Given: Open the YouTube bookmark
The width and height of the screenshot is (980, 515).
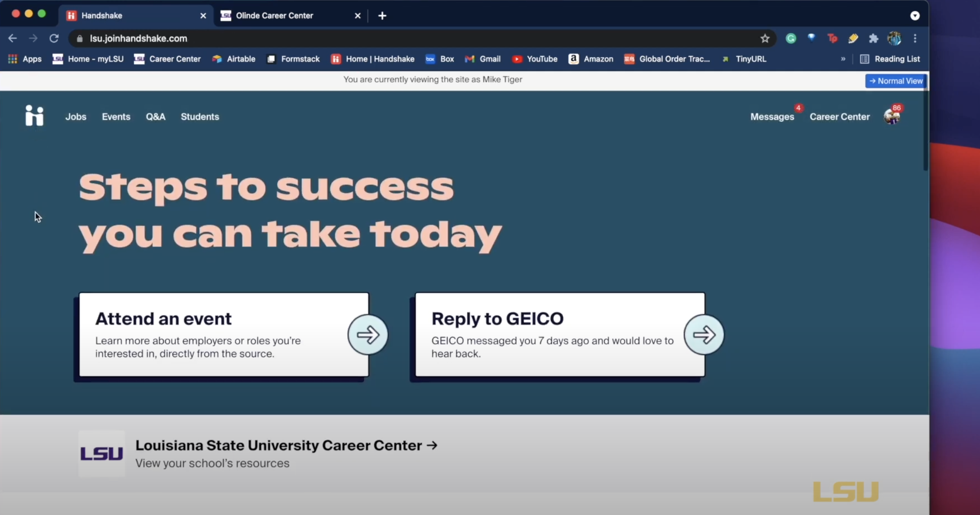Looking at the screenshot, I should (535, 59).
